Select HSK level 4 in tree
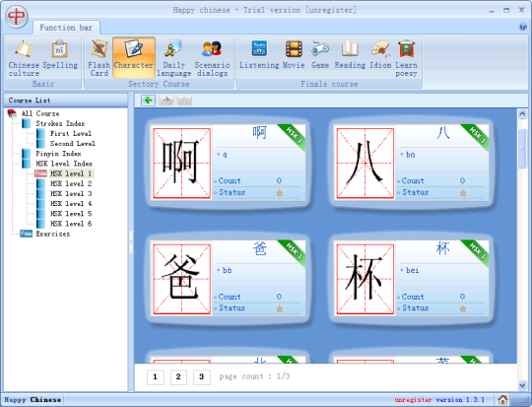Screen dimensions: 532x407 click(x=71, y=204)
